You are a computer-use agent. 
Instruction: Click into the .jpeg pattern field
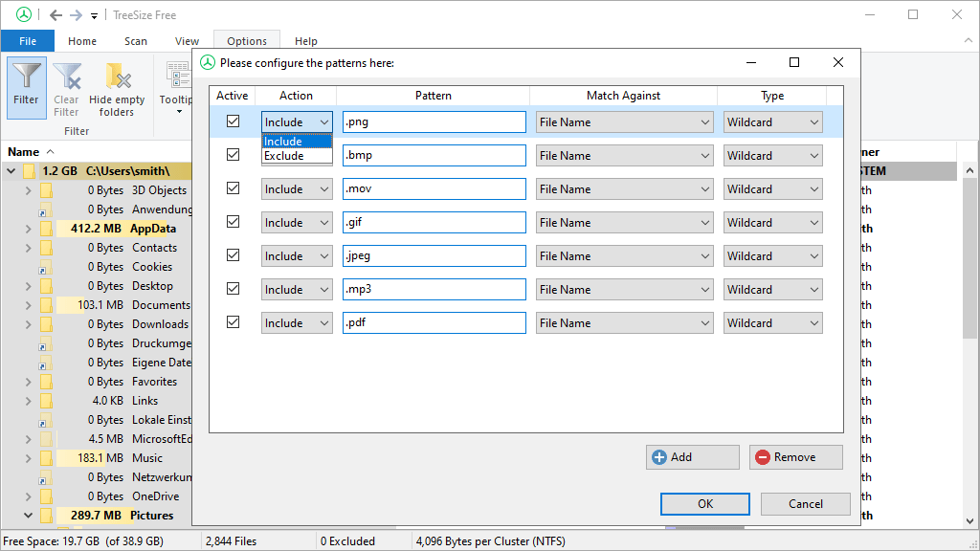click(434, 256)
